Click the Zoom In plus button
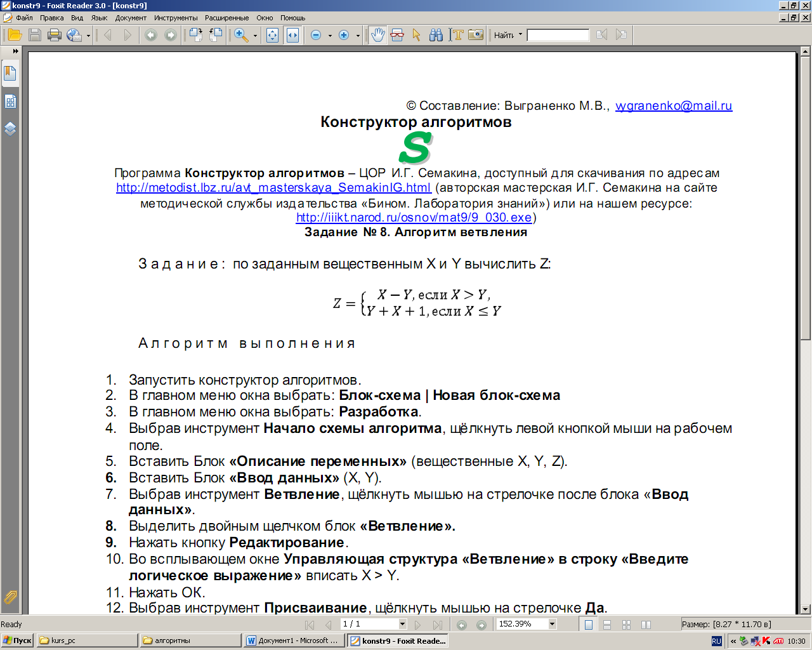This screenshot has height=650, width=812. point(344,35)
